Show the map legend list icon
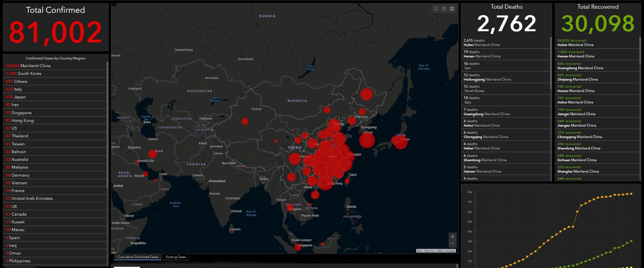Screen dimensions: 644x268 point(444,9)
